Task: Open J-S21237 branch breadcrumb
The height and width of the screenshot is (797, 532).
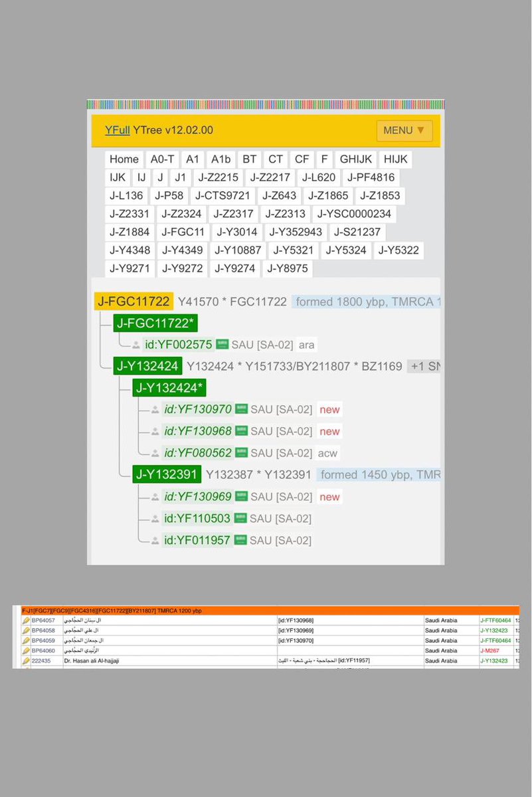Action: [x=357, y=232]
